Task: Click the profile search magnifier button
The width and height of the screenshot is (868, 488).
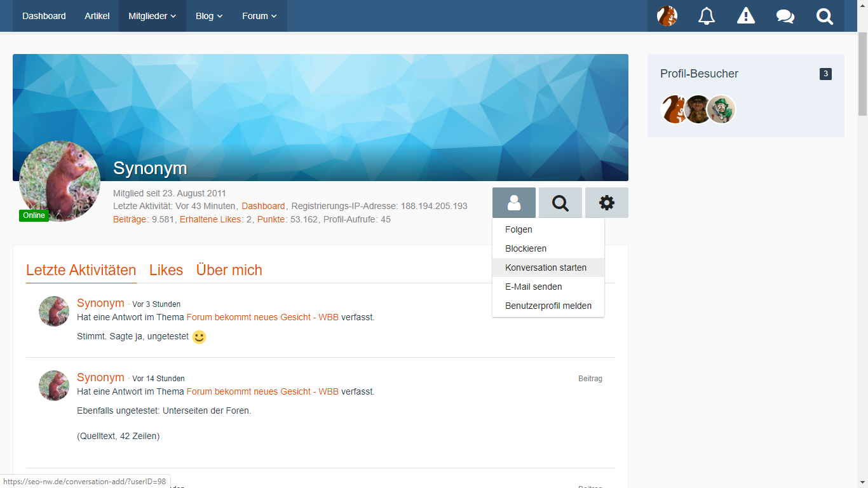Action: pyautogui.click(x=560, y=203)
